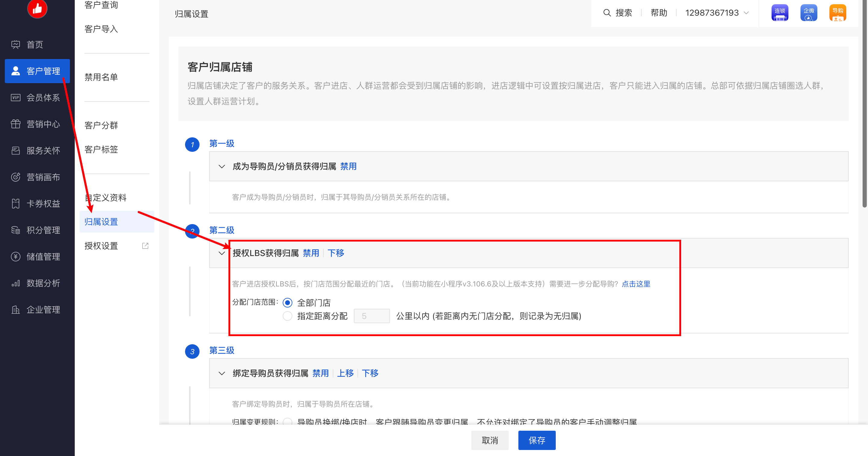Click the 积分管理 coins icon
This screenshot has width=868, height=456.
pyautogui.click(x=15, y=230)
